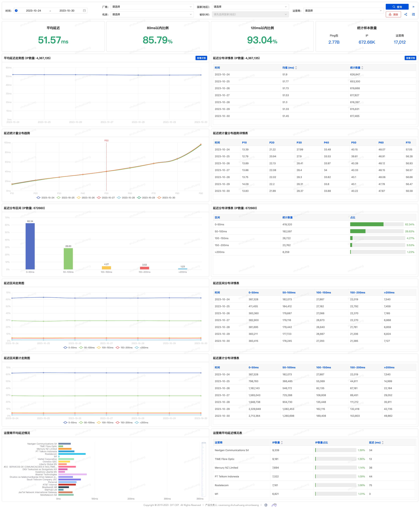The image size is (420, 508).
Task: Sort the 延迟 (ms) column in the operator table
Action: click(x=383, y=442)
